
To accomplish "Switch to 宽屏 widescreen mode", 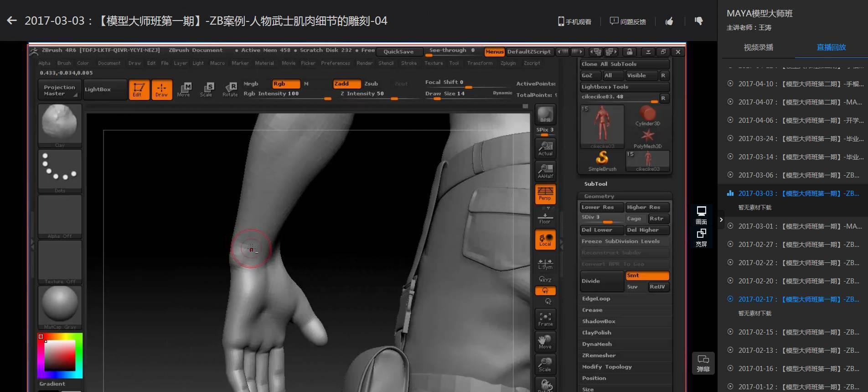I will click(x=701, y=238).
